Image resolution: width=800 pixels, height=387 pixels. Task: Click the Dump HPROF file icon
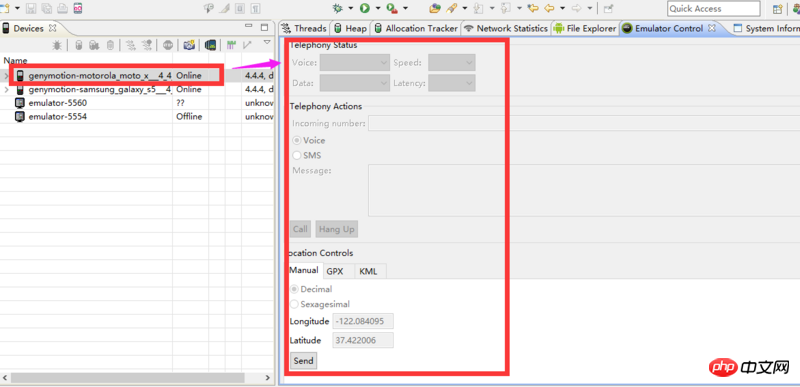94,45
